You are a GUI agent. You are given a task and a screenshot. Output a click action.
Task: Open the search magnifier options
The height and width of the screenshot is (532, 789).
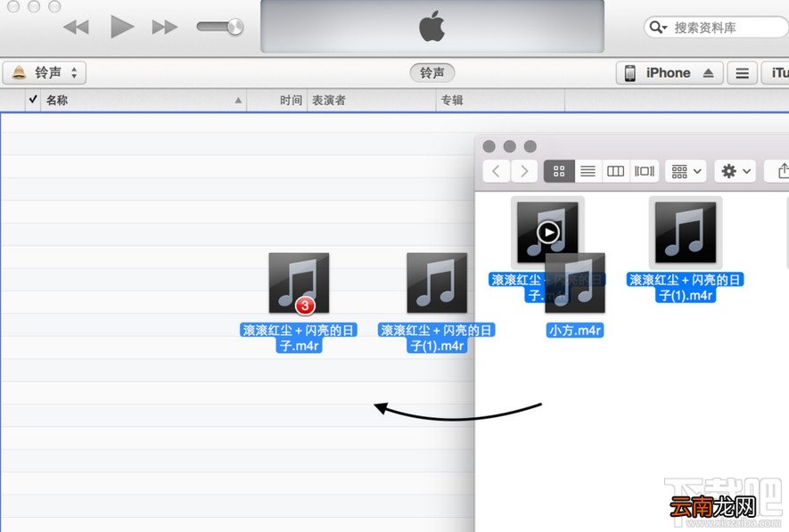[x=657, y=27]
